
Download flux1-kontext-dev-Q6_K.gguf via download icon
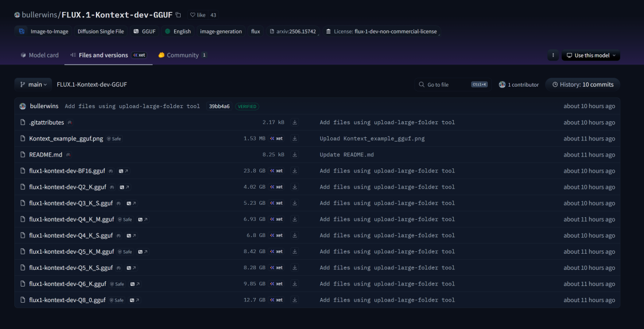(295, 284)
